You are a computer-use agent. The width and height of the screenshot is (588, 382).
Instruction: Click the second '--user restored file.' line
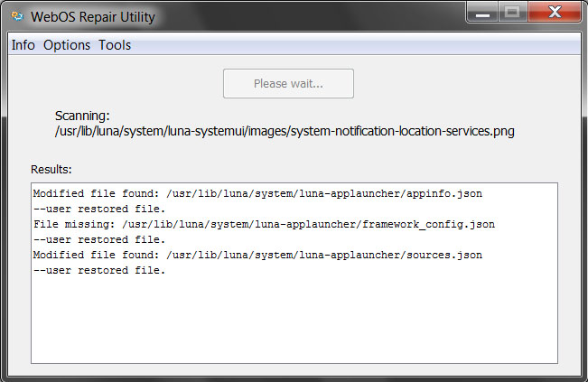[99, 239]
